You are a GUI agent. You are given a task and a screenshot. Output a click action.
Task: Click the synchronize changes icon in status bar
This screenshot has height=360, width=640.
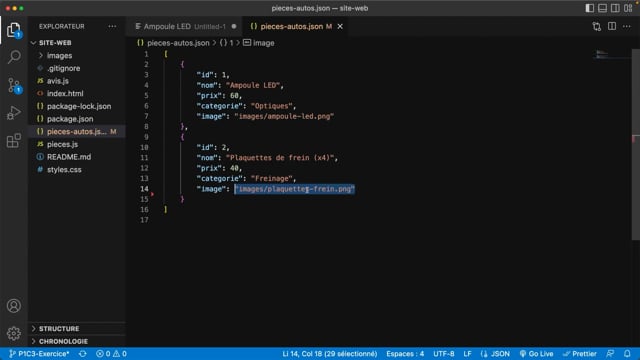click(82, 353)
